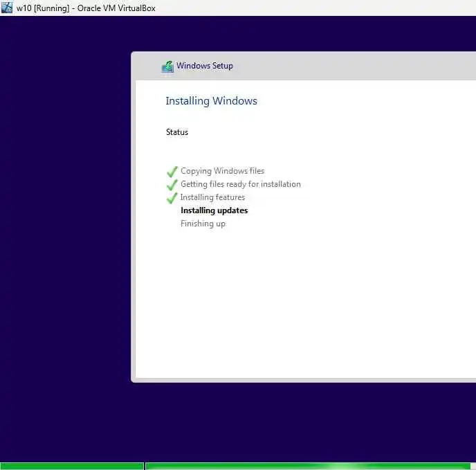The image size is (476, 470).
Task: Click the 'Windows Setup' dialog title
Action: [x=205, y=66]
